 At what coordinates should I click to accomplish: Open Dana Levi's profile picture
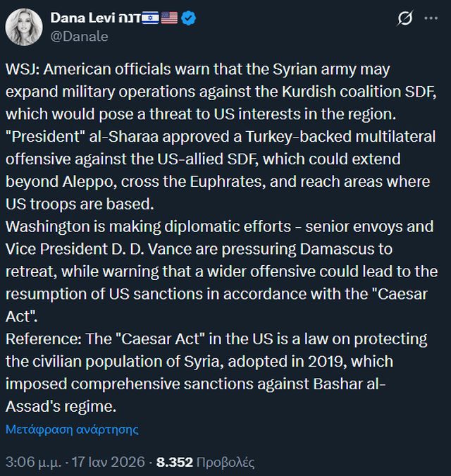25,27
